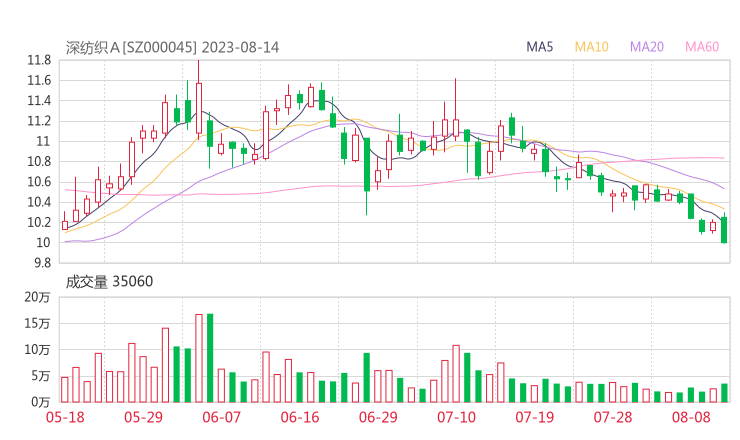Click the 07-28 date axis label
The height and width of the screenshot is (440, 740).
[x=613, y=417]
